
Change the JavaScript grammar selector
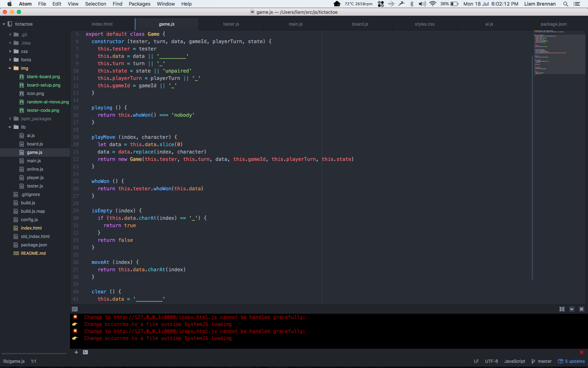(x=514, y=361)
